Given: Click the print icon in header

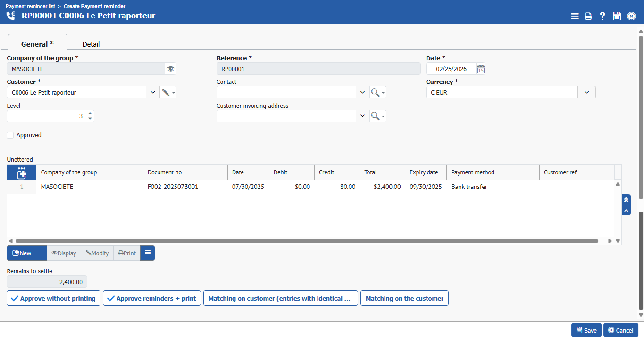Looking at the screenshot, I should (x=588, y=16).
